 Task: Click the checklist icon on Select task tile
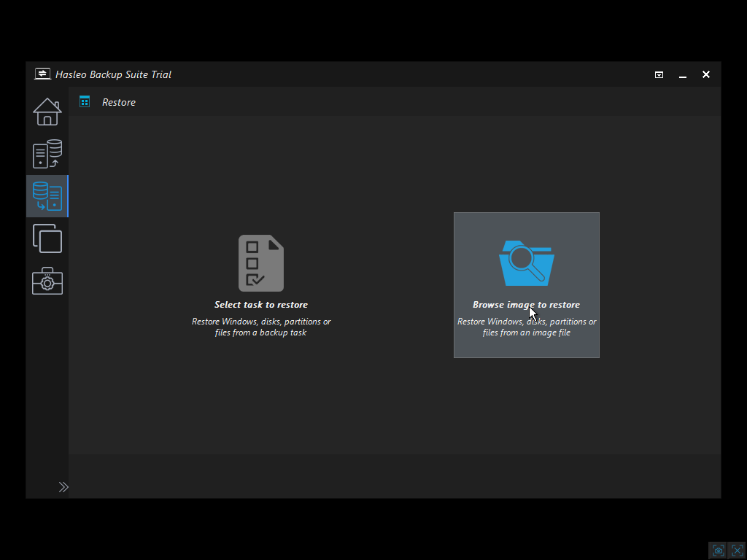pos(261,262)
